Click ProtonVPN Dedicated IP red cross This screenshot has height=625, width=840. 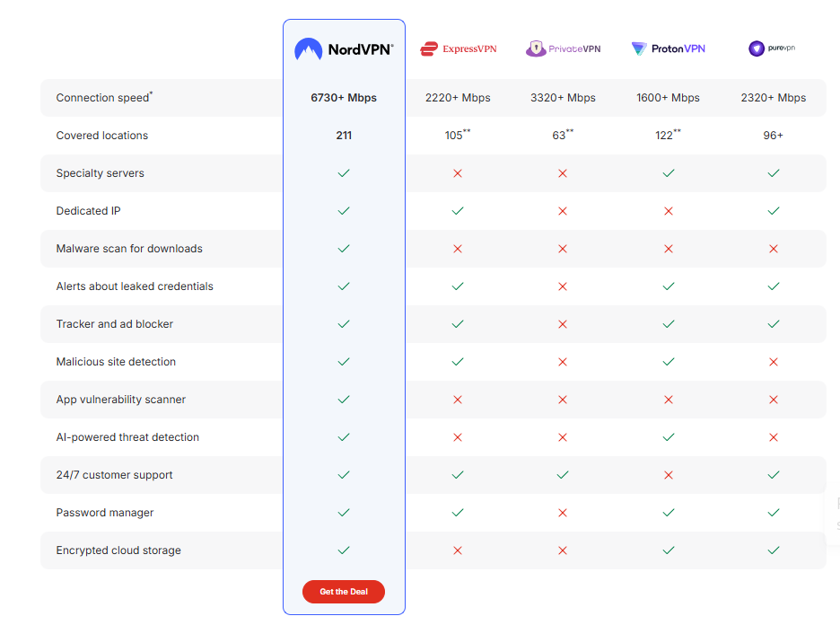[x=669, y=211]
